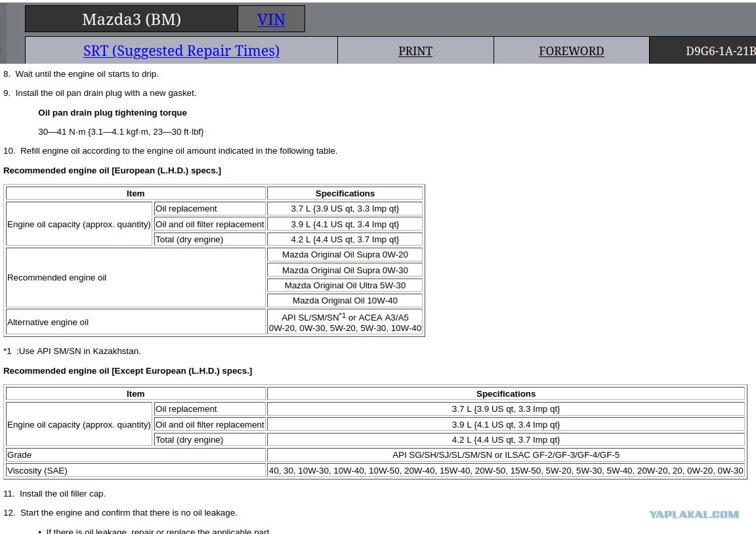Click the PRINT tab
Image resolution: width=756 pixels, height=534 pixels.
pyautogui.click(x=415, y=51)
